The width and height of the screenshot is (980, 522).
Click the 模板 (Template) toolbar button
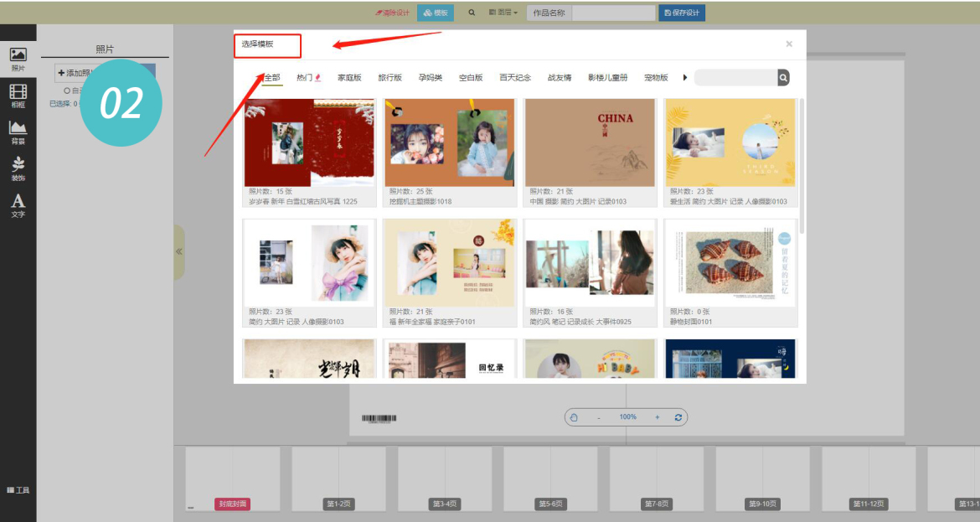436,13
